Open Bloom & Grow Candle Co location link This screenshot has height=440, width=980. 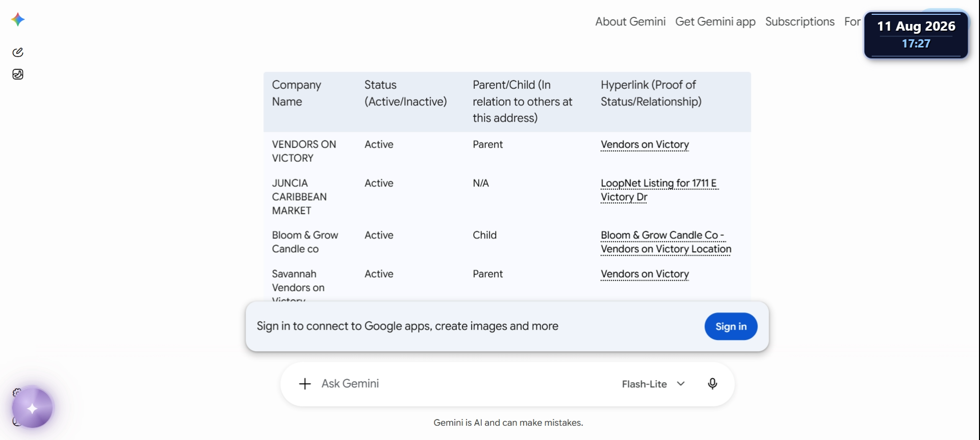[666, 242]
